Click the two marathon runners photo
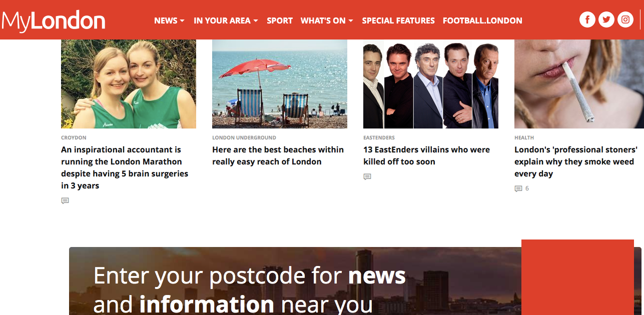Screen dimensions: 644x315 (129, 84)
